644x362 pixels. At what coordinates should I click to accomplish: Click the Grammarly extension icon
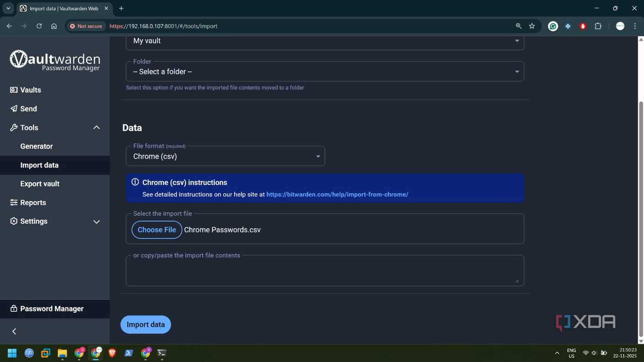[553, 26]
